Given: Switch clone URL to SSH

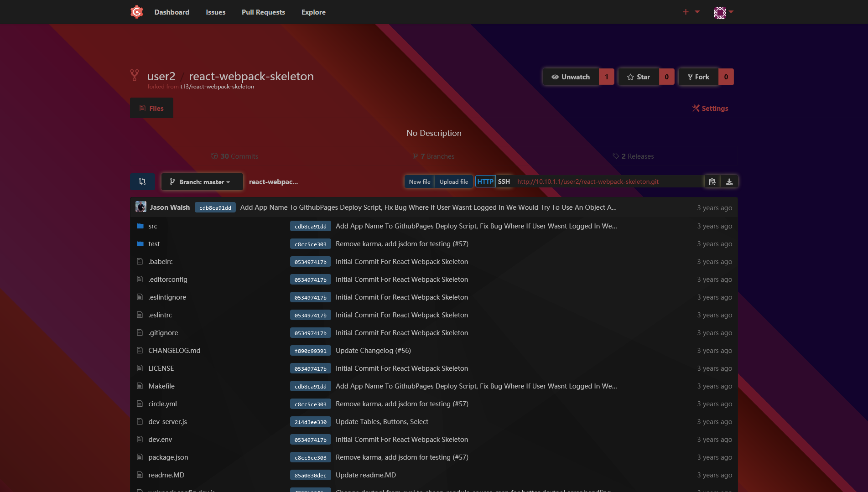Looking at the screenshot, I should (x=504, y=181).
